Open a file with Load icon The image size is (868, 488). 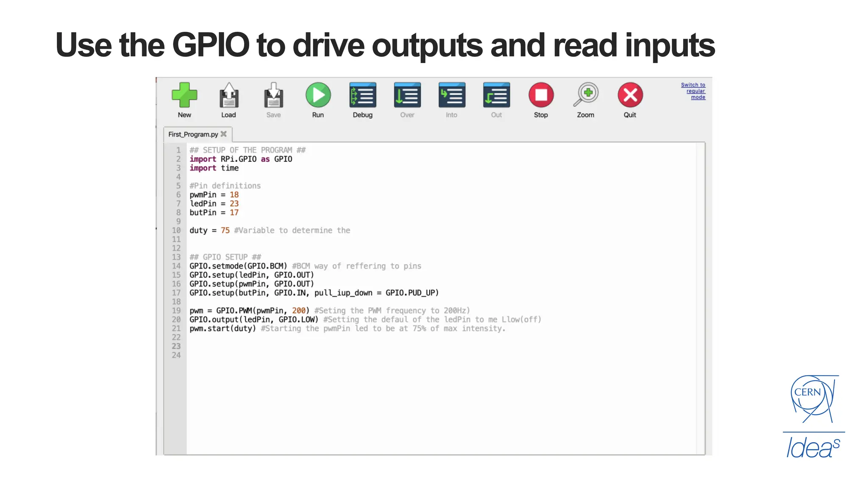tap(229, 95)
